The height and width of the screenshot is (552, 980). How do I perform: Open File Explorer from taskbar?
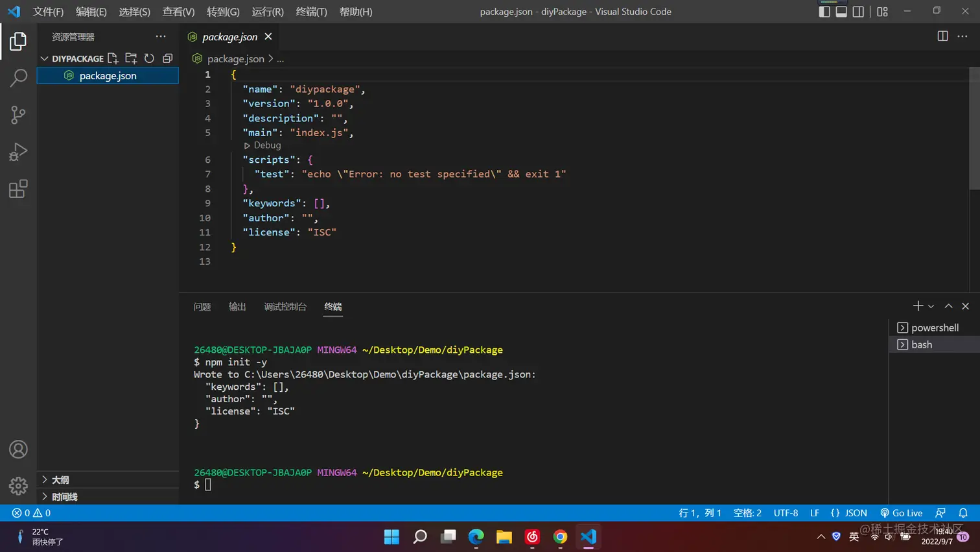pyautogui.click(x=504, y=536)
